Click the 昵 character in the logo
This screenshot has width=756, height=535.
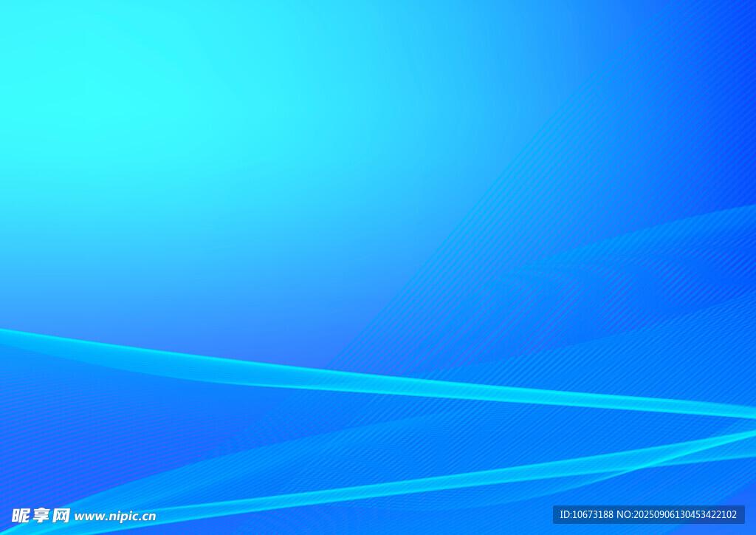point(21,516)
